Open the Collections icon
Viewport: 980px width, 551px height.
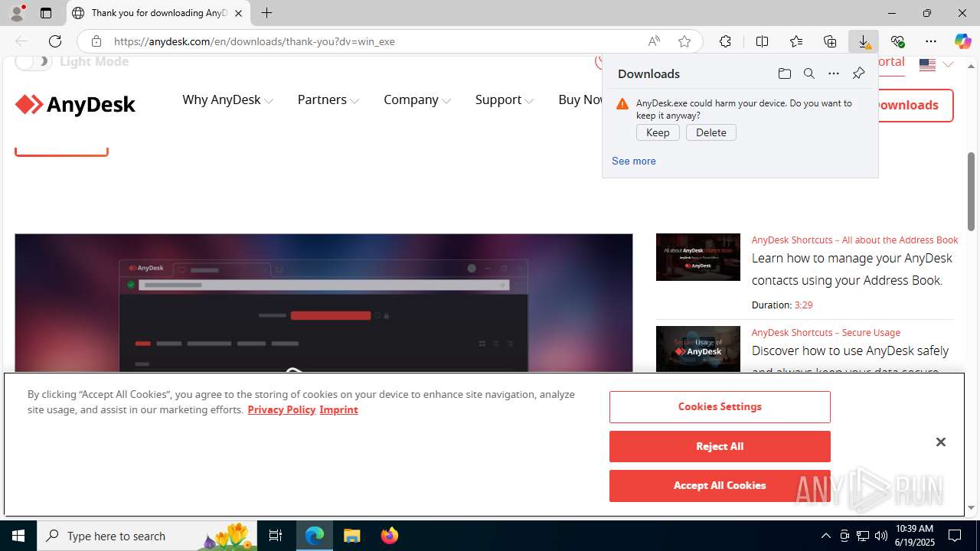click(830, 41)
